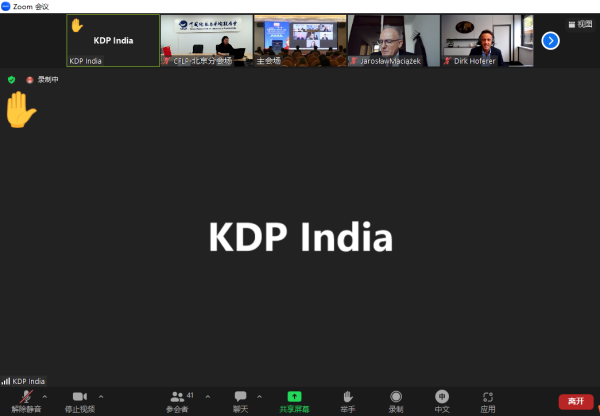This screenshot has width=600, height=416.
Task: Open the View layout menu
Action: tap(579, 24)
